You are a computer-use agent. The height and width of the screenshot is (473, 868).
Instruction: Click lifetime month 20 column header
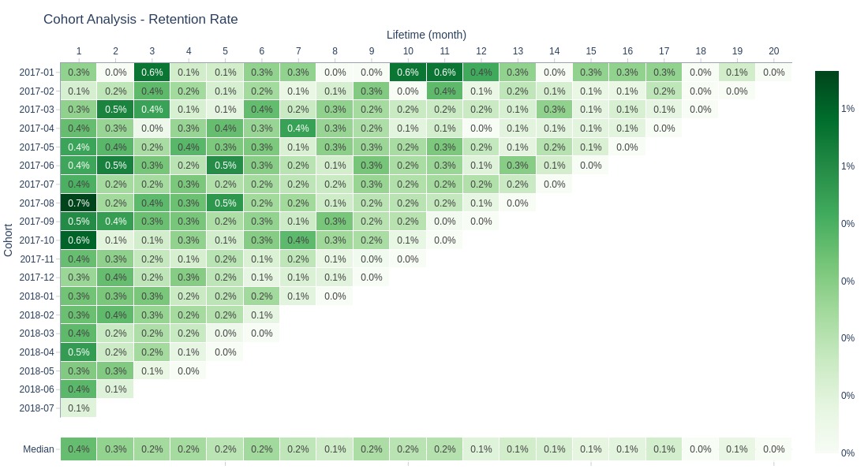[x=773, y=51]
